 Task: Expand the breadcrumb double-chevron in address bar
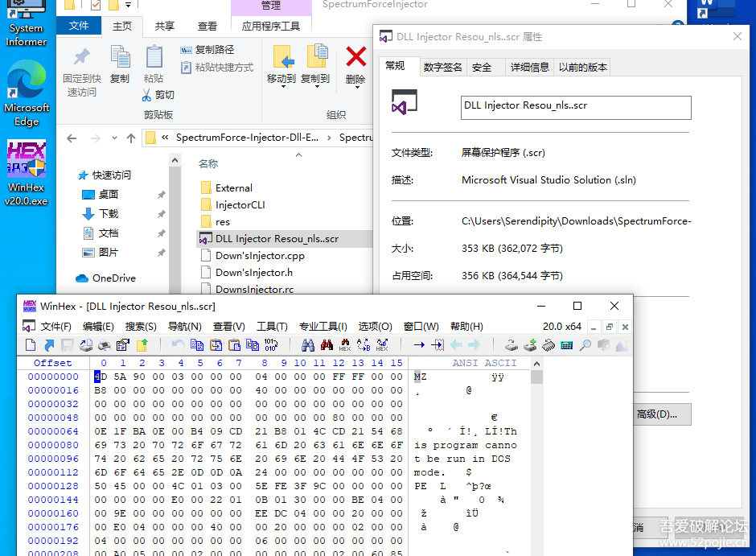coord(165,138)
